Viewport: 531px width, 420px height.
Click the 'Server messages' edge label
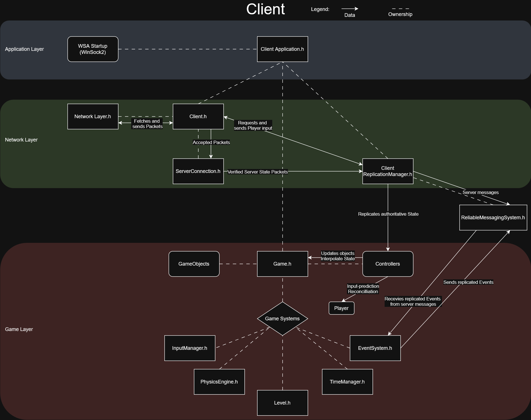pyautogui.click(x=481, y=192)
